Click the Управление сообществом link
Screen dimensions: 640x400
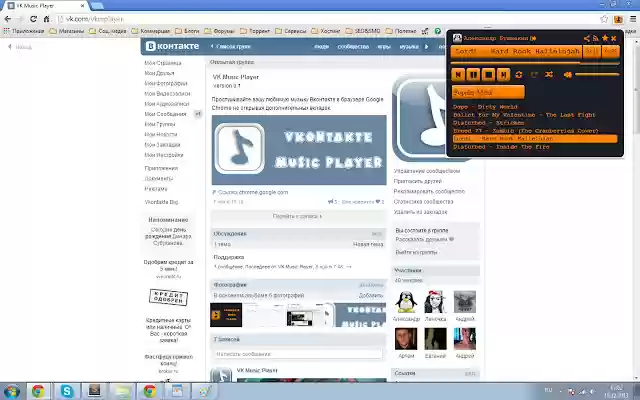[427, 171]
